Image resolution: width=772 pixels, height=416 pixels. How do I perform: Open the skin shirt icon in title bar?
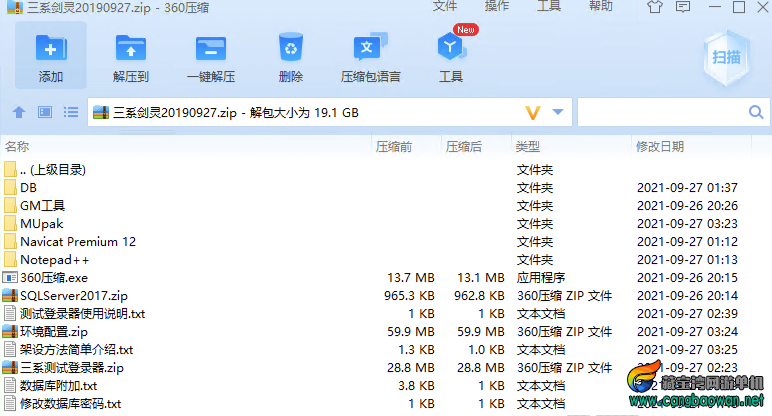[655, 7]
